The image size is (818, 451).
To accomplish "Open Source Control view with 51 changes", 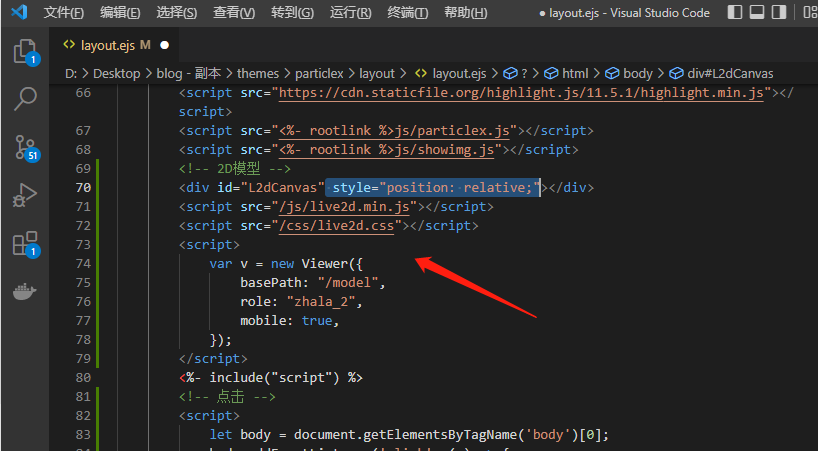I will click(25, 148).
